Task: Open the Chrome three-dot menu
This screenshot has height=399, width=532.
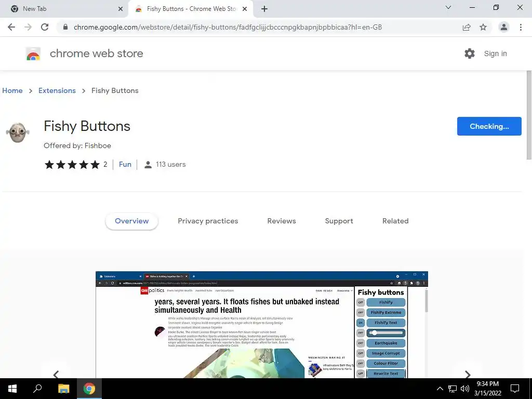Action: point(521,27)
